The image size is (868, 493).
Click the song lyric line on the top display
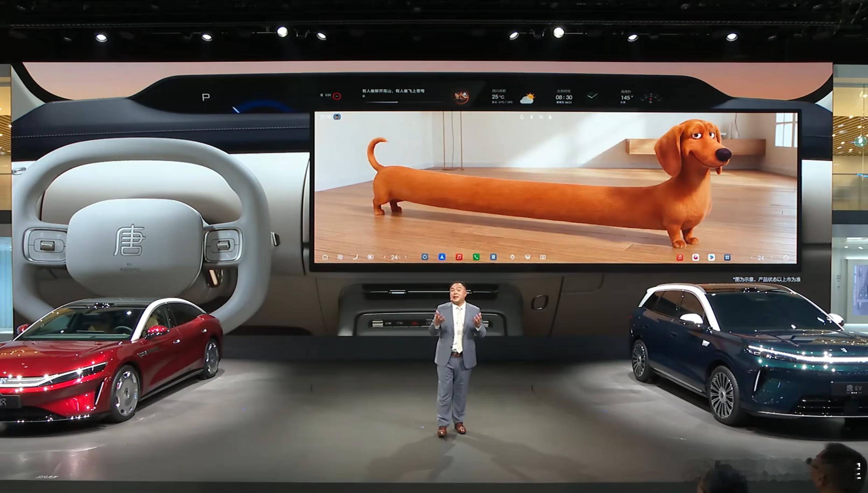tap(393, 91)
